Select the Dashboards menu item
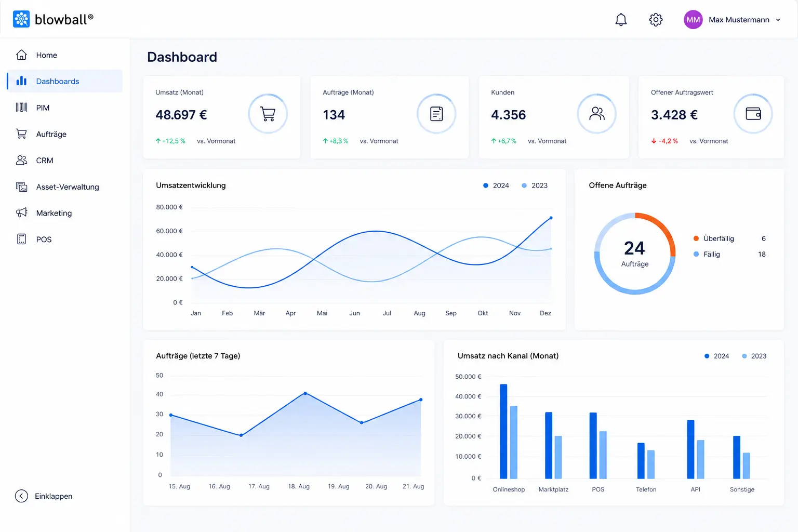 [x=65, y=81]
